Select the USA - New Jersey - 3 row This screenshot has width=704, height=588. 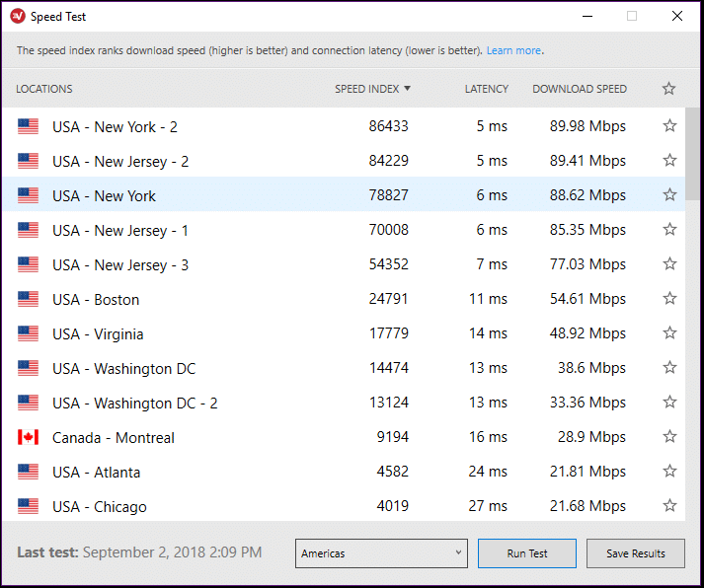pyautogui.click(x=344, y=264)
